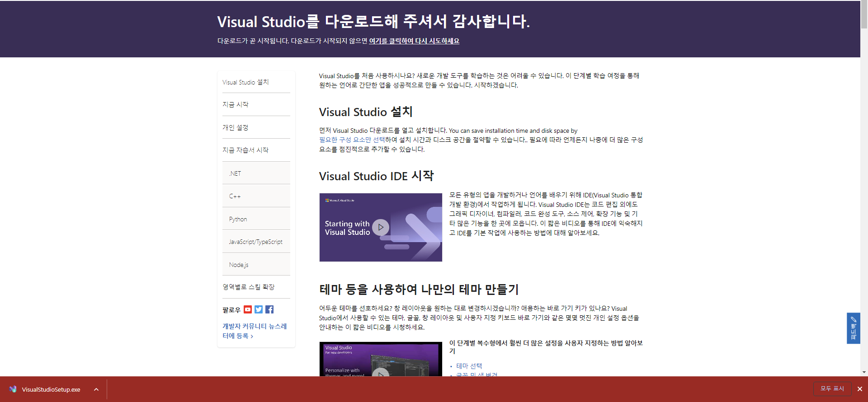Click the VisualStudioSetup.exe file icon
The image size is (868, 402).
(x=13, y=389)
